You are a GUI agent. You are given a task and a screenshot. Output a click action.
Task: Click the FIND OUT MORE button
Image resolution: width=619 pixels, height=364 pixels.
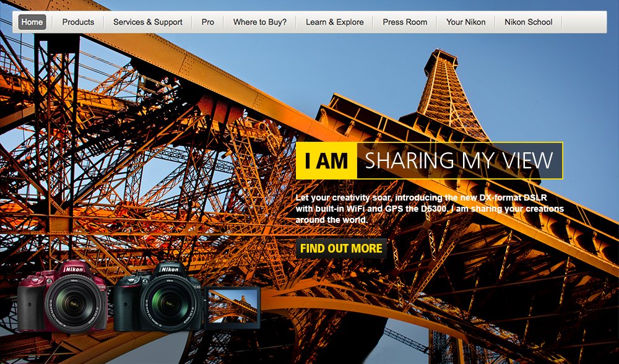click(x=341, y=248)
